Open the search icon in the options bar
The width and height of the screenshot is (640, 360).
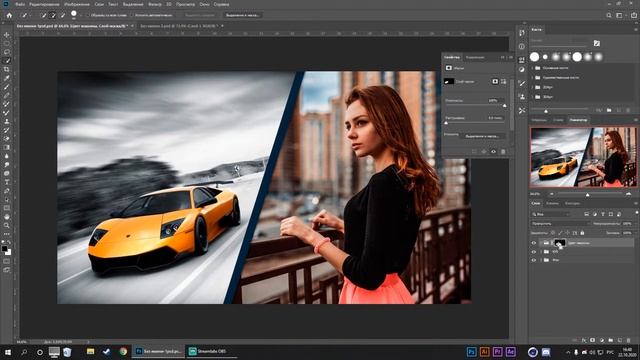click(x=609, y=15)
